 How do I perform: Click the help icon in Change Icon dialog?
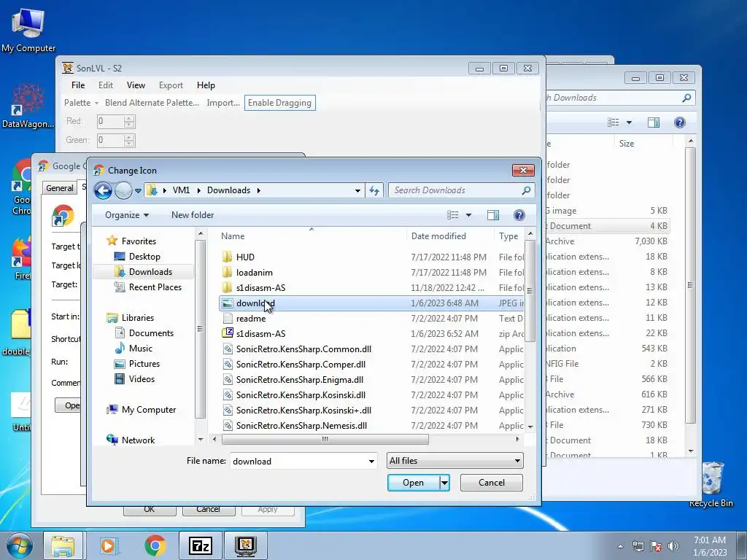coord(519,215)
